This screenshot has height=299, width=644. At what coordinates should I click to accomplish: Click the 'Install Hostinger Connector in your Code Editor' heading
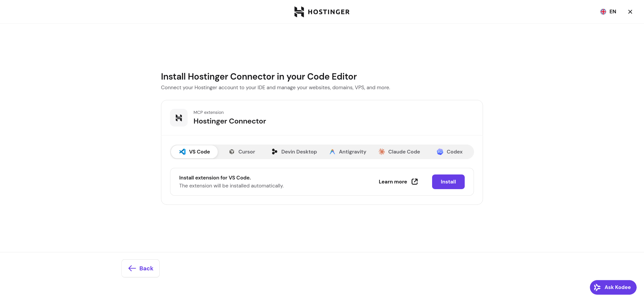pyautogui.click(x=259, y=77)
